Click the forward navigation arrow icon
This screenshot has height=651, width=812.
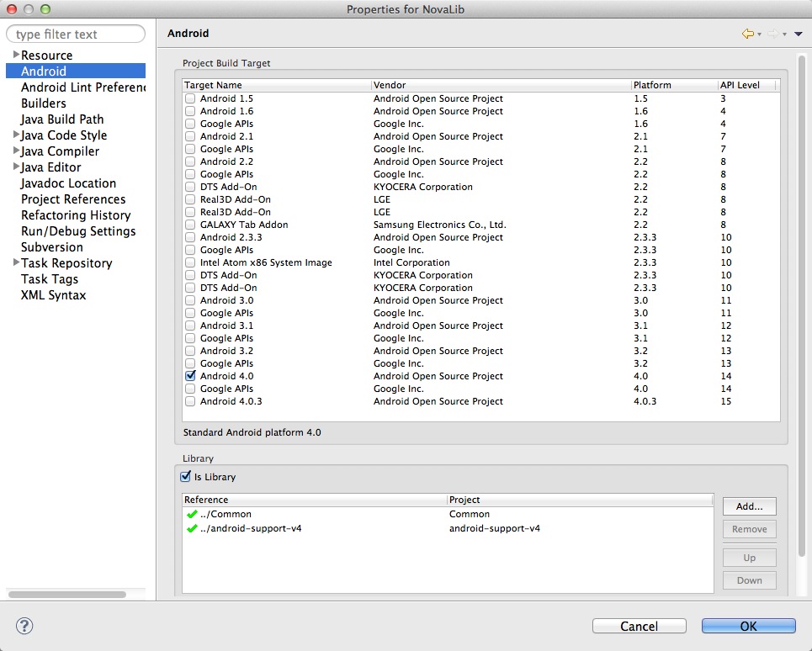pos(773,34)
